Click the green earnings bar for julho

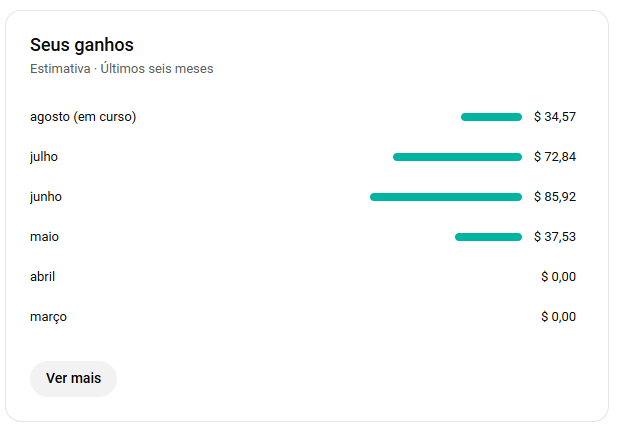pos(457,157)
